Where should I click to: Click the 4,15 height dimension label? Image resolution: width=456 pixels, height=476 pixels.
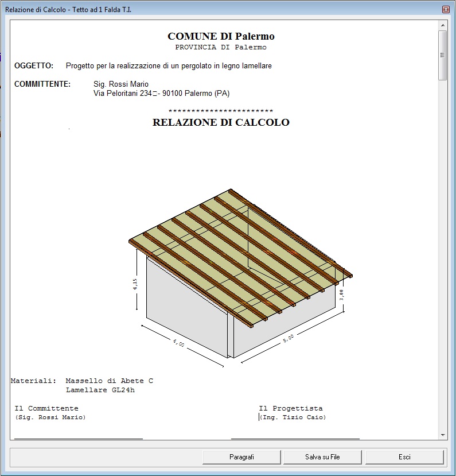[135, 284]
